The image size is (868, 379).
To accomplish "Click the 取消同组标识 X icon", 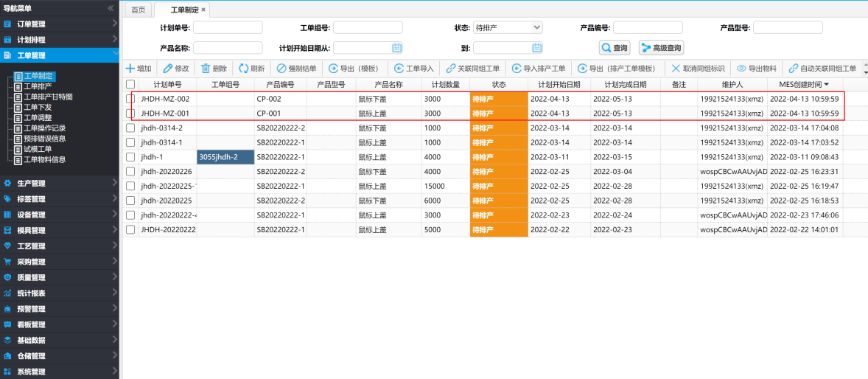I will (x=676, y=69).
